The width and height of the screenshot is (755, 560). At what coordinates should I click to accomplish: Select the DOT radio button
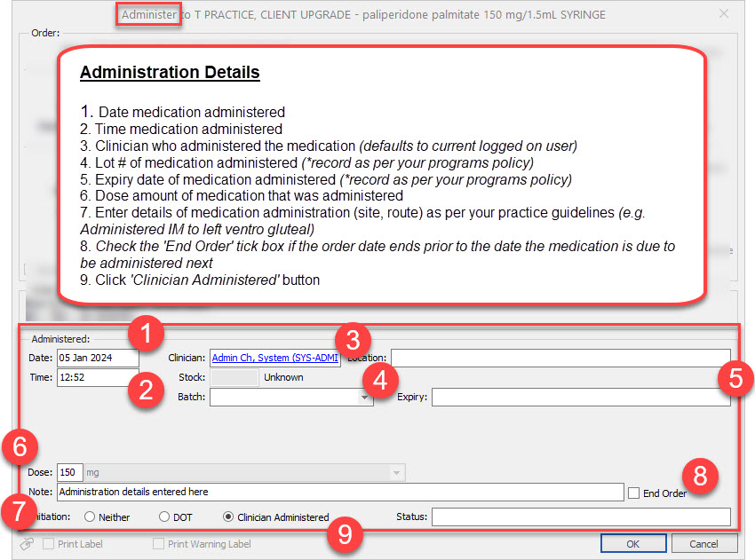(x=164, y=517)
